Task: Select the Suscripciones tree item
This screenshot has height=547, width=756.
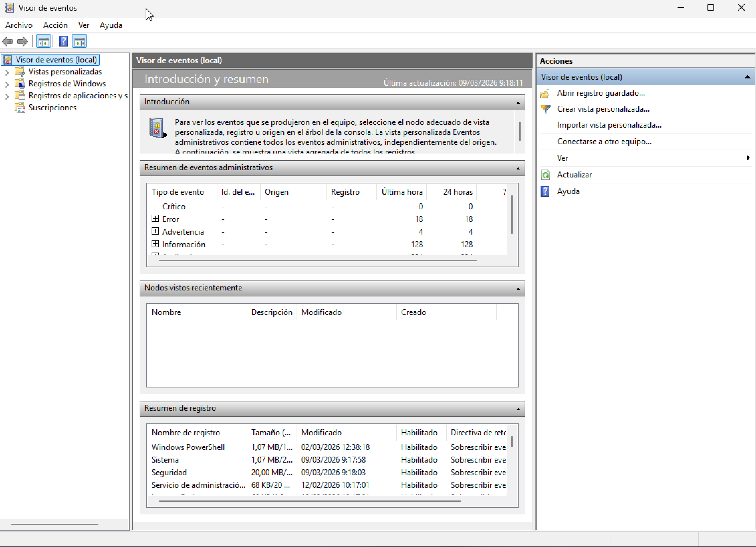Action: click(52, 108)
